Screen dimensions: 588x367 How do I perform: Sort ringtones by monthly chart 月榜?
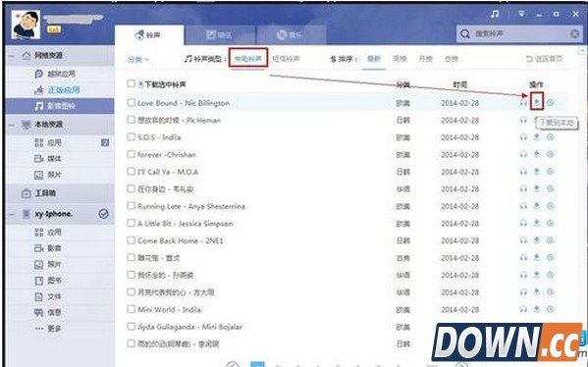[x=425, y=59]
